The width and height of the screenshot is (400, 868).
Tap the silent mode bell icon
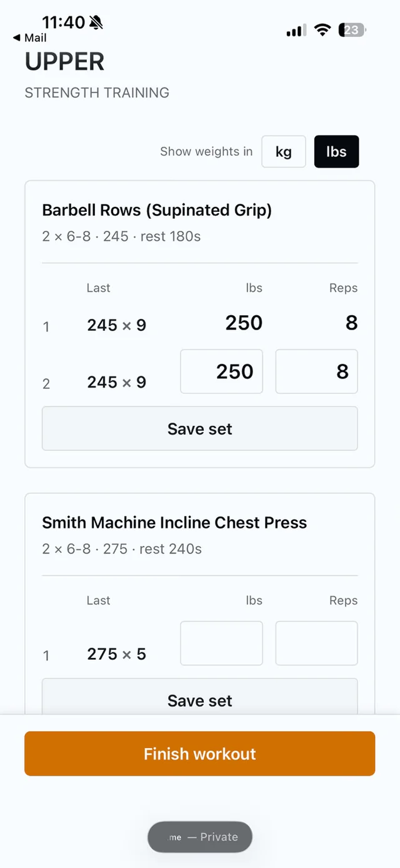pos(96,23)
